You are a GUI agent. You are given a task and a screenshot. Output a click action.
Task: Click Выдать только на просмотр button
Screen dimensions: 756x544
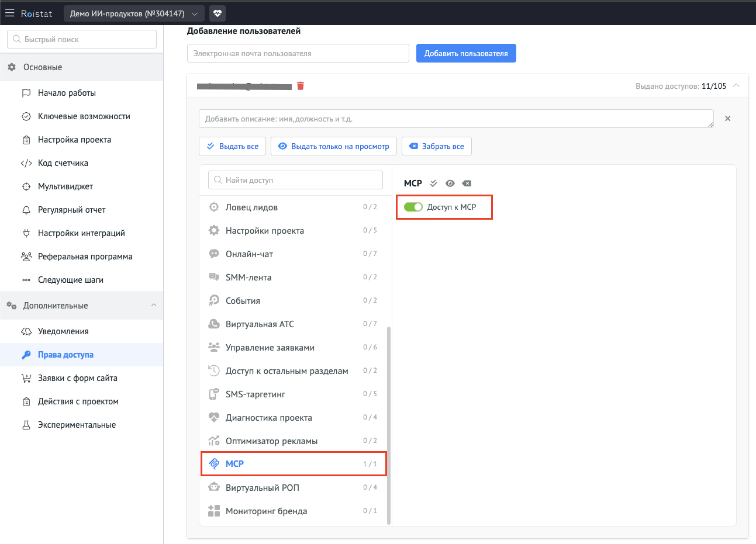tap(334, 146)
